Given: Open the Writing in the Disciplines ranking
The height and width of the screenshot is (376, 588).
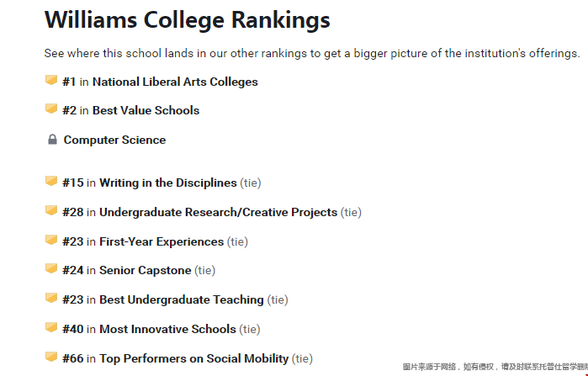Looking at the screenshot, I should pos(168,183).
